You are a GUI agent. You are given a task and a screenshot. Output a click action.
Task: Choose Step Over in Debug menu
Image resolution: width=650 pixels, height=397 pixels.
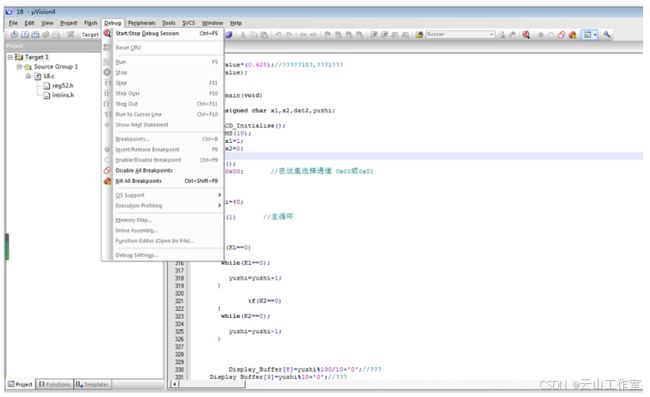click(x=162, y=93)
